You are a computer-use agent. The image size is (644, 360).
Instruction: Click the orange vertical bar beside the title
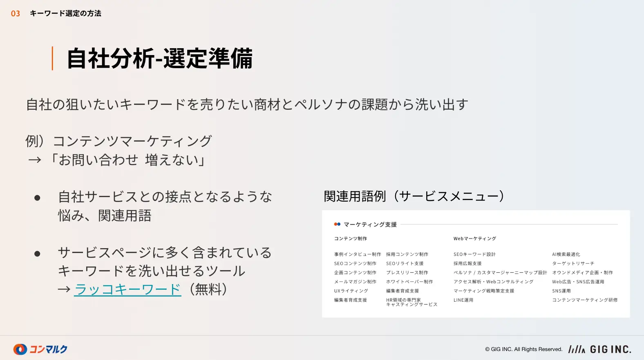coord(52,58)
